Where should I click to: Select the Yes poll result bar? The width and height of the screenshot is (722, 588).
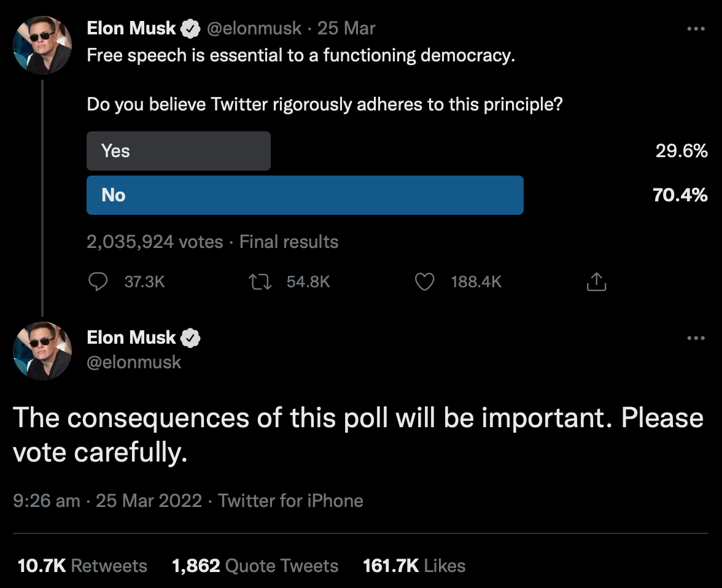(179, 151)
